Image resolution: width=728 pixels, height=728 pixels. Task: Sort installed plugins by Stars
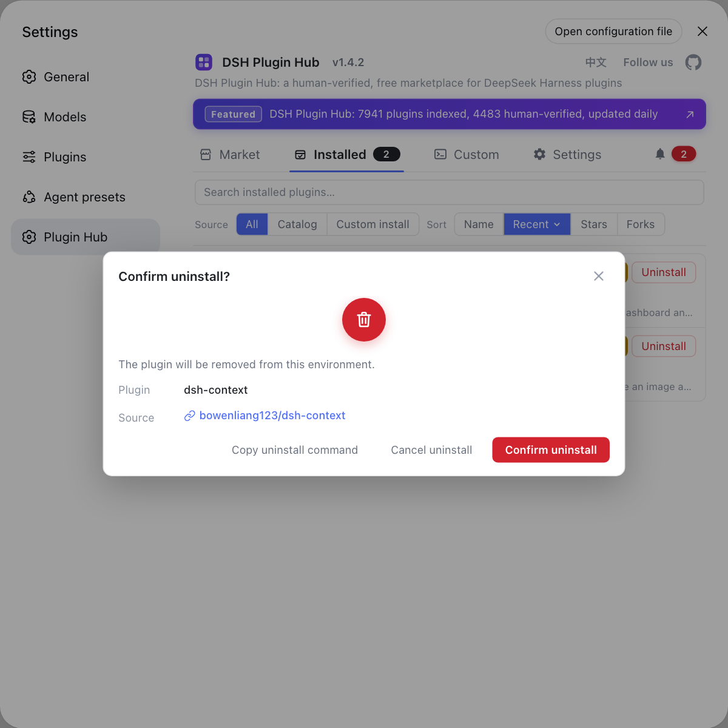click(x=594, y=224)
